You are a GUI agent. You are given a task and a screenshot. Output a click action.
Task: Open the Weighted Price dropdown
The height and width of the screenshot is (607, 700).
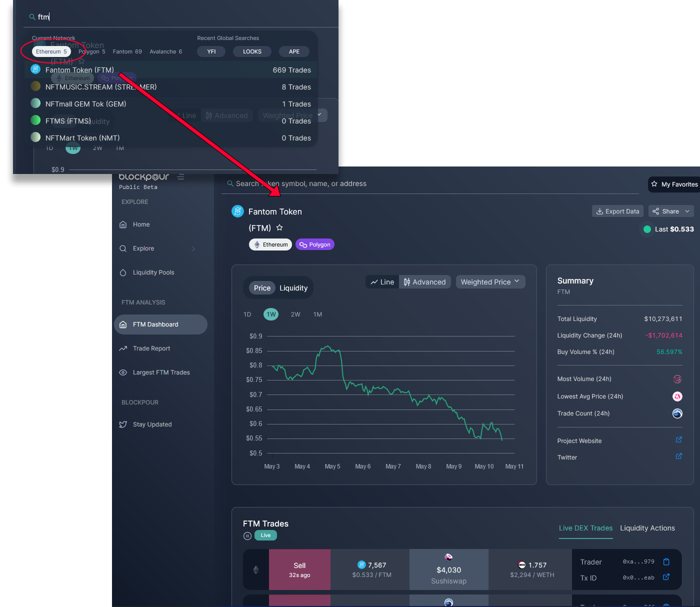click(x=490, y=282)
